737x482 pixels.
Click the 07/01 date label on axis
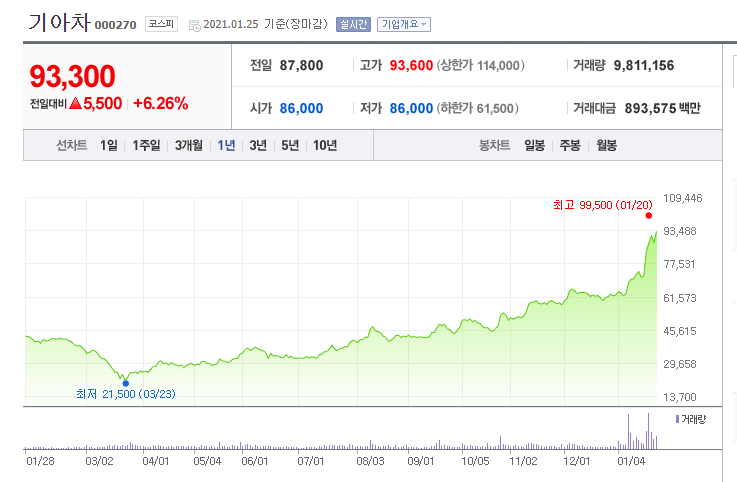311,461
